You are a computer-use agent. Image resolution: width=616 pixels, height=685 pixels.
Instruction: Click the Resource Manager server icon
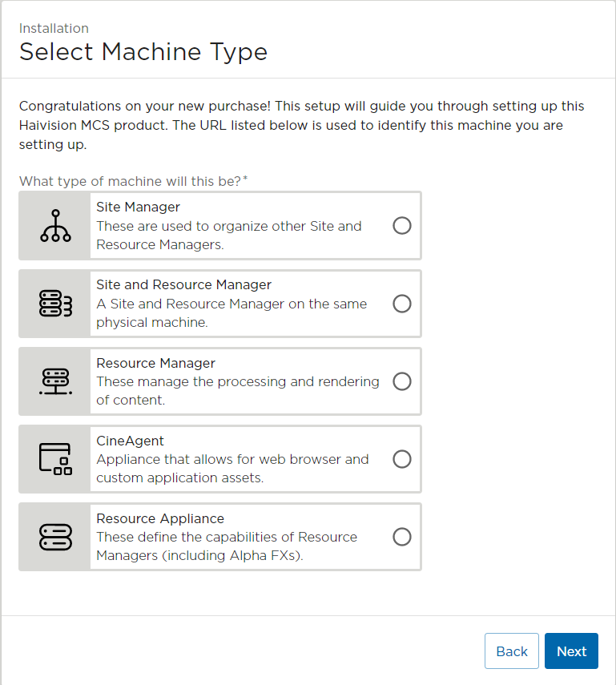[54, 381]
